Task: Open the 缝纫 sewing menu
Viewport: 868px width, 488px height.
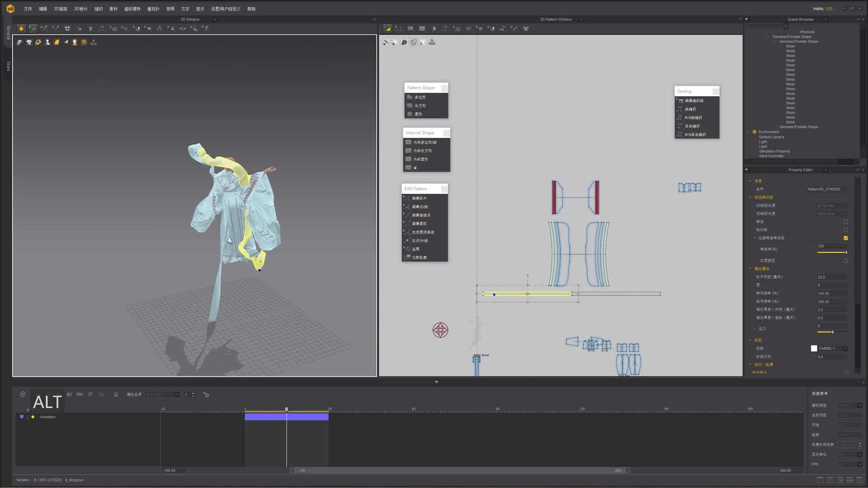Action: click(x=98, y=9)
